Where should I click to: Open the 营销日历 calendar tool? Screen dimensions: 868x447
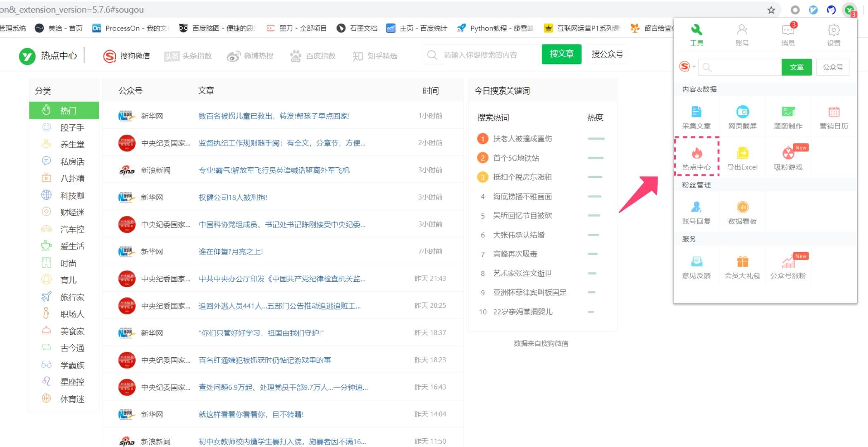click(834, 117)
